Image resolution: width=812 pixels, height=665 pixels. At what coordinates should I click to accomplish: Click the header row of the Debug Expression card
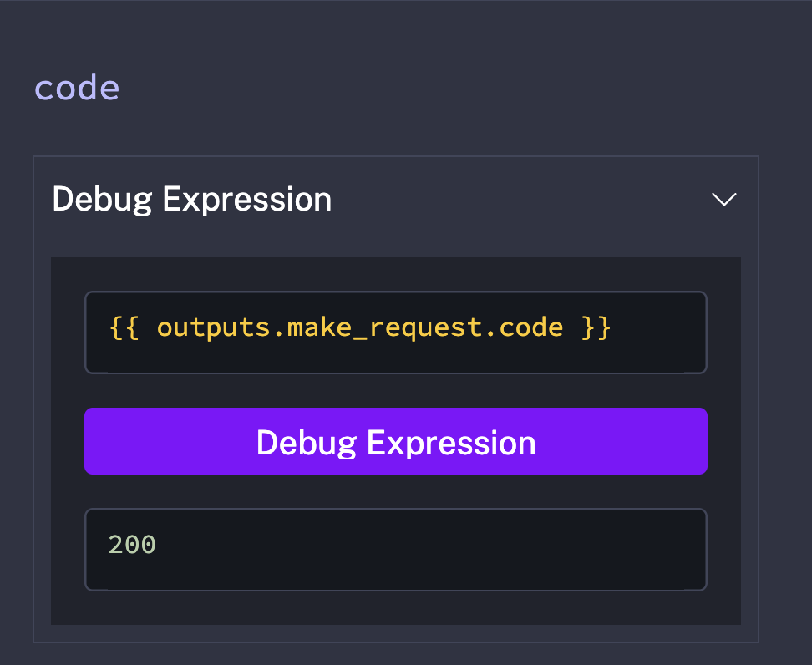click(x=501, y=200)
